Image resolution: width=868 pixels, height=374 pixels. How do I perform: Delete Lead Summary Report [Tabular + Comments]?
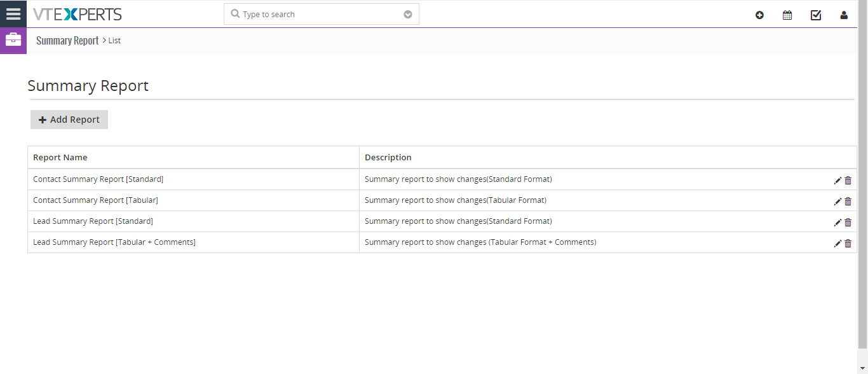click(x=848, y=244)
